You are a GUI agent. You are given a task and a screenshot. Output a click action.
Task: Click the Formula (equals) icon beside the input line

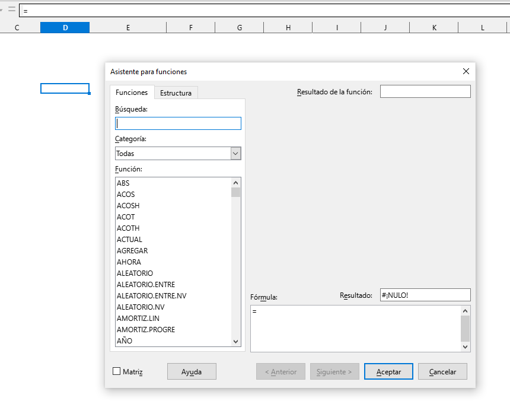tap(12, 9)
